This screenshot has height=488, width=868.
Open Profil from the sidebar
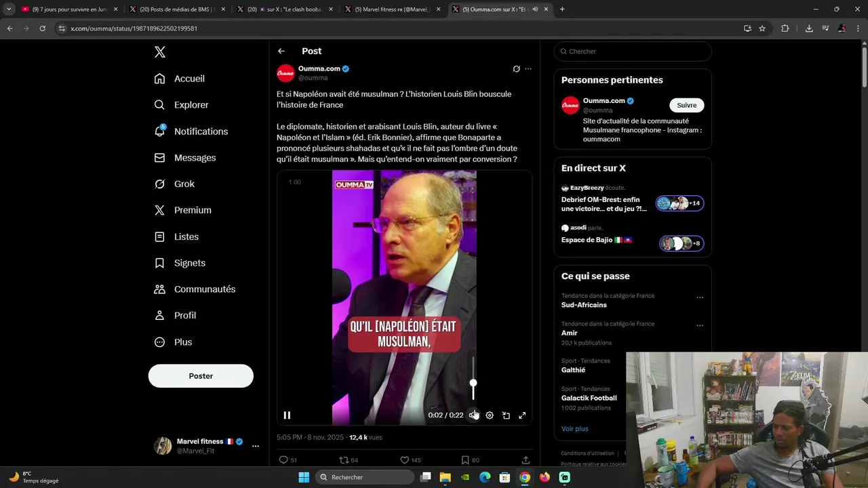click(175, 315)
